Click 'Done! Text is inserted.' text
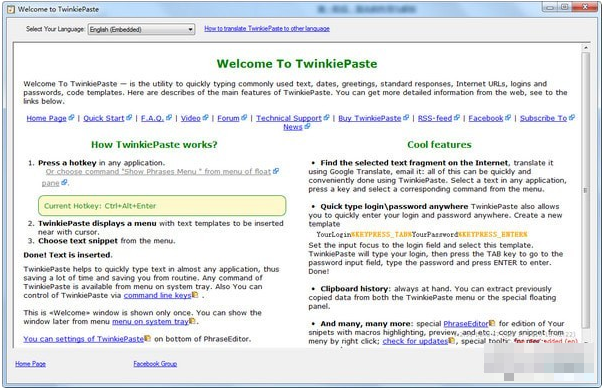Viewport: 603px width, 388px height. [68, 255]
